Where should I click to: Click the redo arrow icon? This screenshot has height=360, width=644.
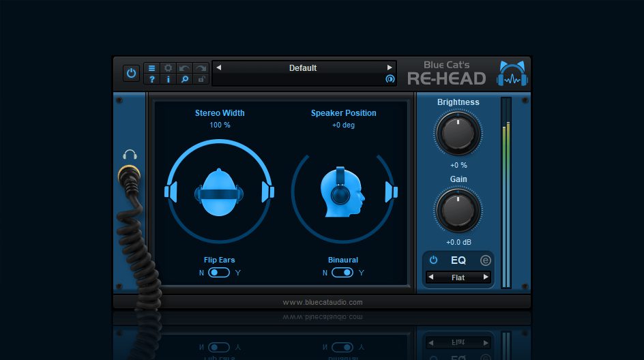pyautogui.click(x=201, y=68)
